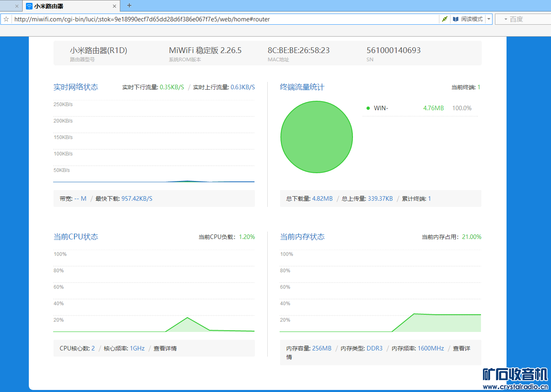551x392 pixels.
Task: Click the 100.0% share value
Action: pyautogui.click(x=462, y=108)
